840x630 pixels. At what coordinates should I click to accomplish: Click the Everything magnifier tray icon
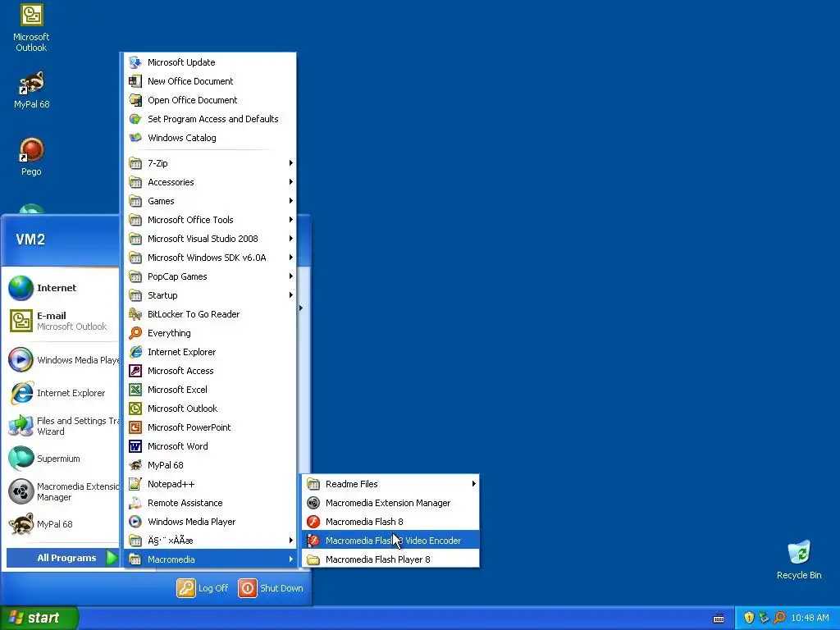[779, 618]
